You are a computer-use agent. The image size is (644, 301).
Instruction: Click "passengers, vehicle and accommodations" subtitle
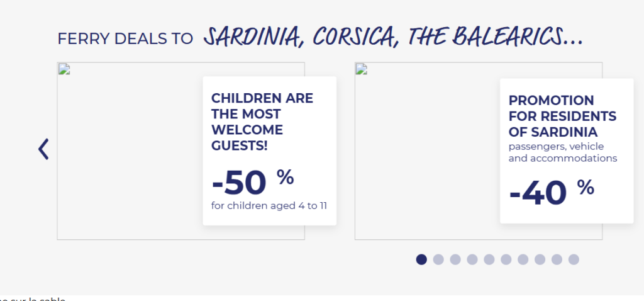click(x=562, y=152)
